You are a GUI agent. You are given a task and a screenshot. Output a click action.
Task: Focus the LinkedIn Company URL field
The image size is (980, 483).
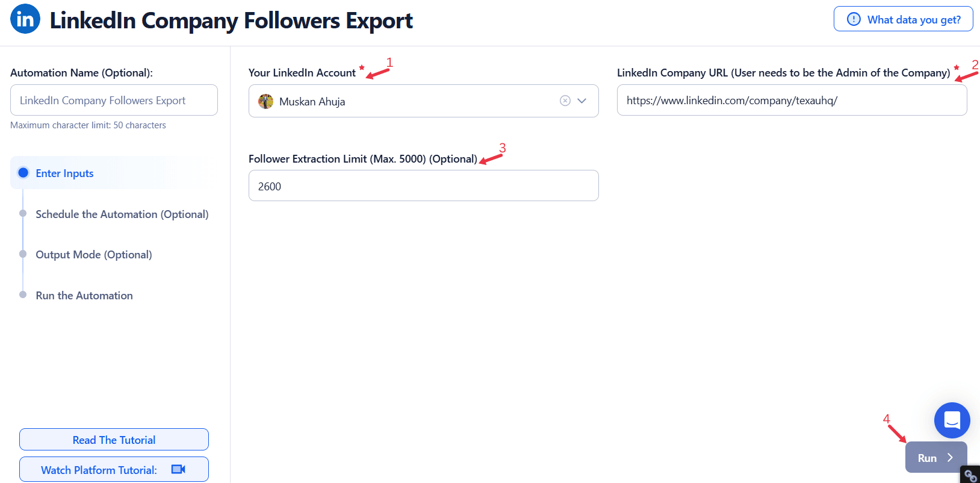[792, 101]
